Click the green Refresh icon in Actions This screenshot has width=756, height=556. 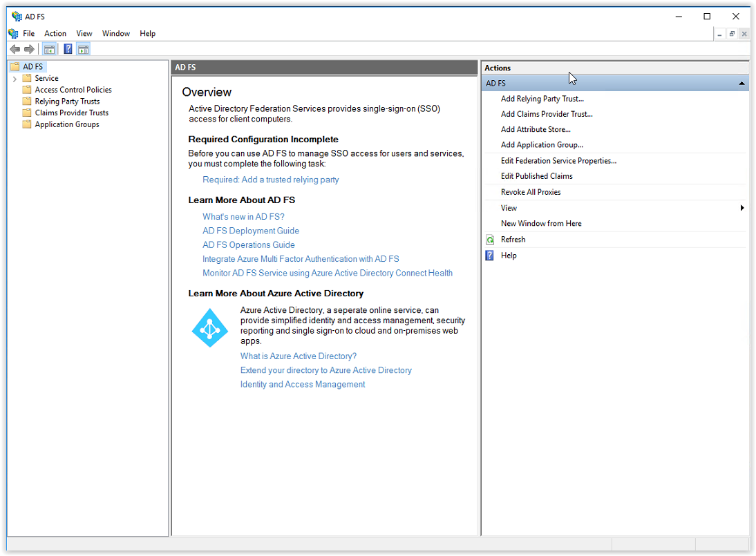[x=490, y=240]
